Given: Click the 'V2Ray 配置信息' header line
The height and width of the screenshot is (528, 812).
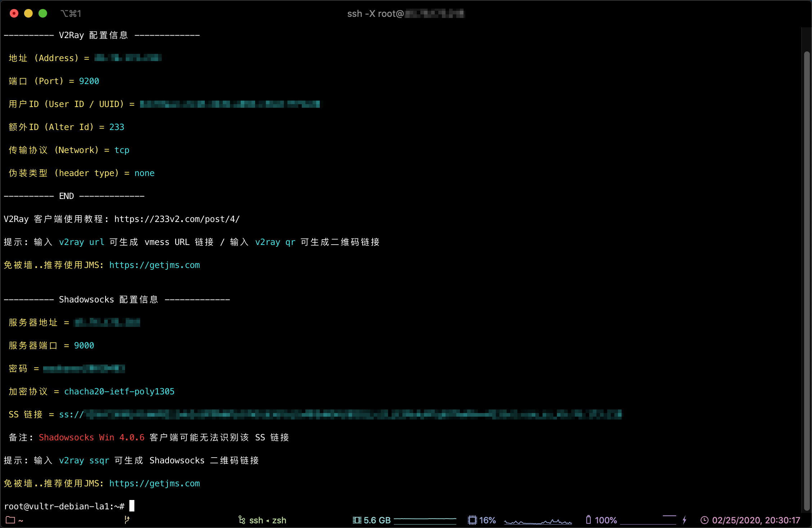Looking at the screenshot, I should (102, 35).
